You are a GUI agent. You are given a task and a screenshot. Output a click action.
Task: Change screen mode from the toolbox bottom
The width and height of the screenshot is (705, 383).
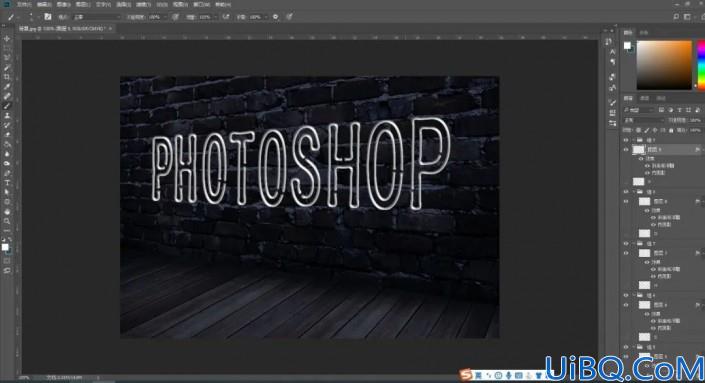[7, 271]
